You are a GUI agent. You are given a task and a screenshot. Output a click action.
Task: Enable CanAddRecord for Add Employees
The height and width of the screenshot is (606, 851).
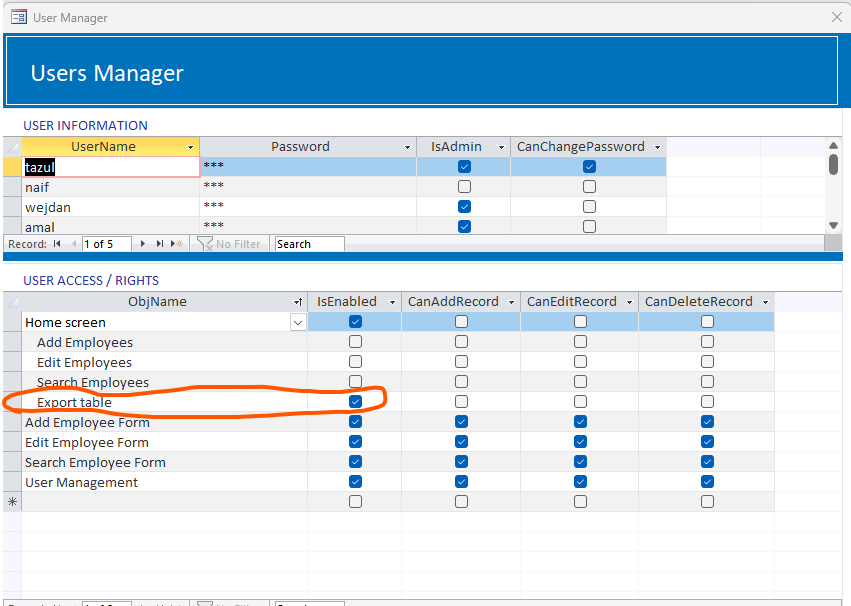pyautogui.click(x=461, y=342)
